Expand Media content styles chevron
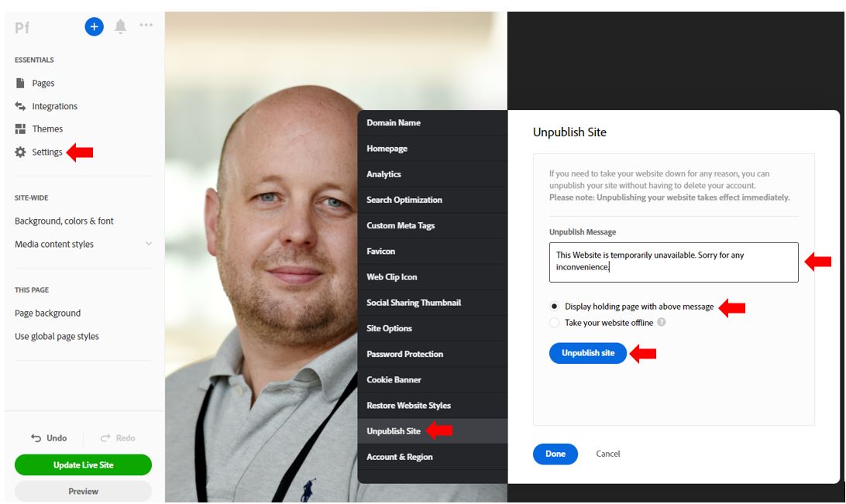Screen dimensions: 846x504 [x=149, y=244]
